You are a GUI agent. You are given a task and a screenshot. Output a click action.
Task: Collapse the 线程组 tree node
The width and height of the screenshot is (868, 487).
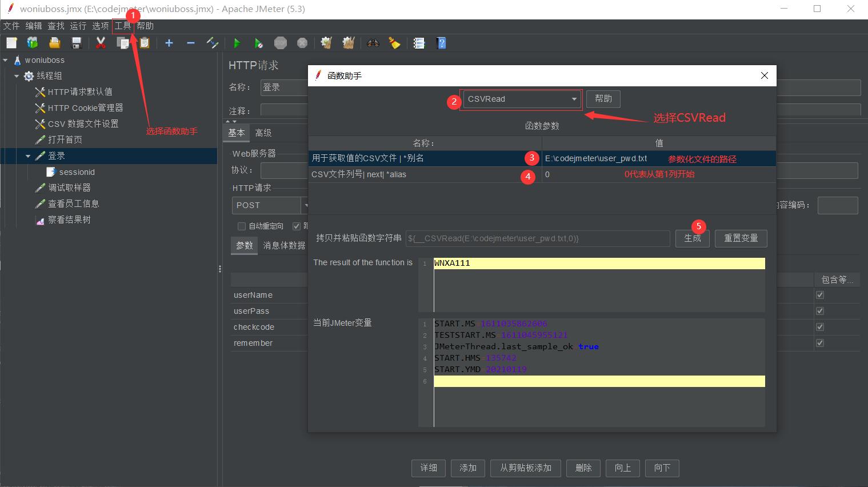(x=17, y=76)
